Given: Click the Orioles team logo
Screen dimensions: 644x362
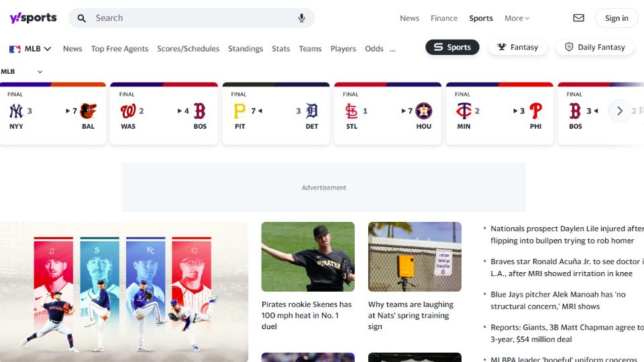Looking at the screenshot, I should 88,111.
